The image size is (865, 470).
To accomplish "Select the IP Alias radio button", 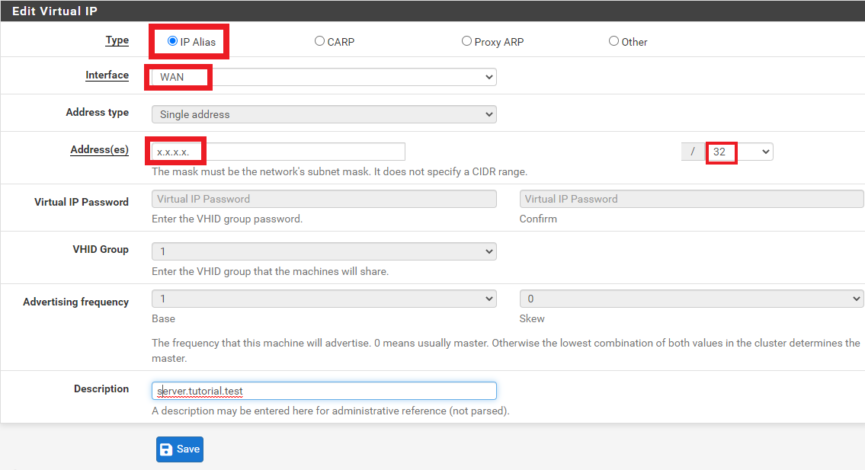I will tap(173, 41).
